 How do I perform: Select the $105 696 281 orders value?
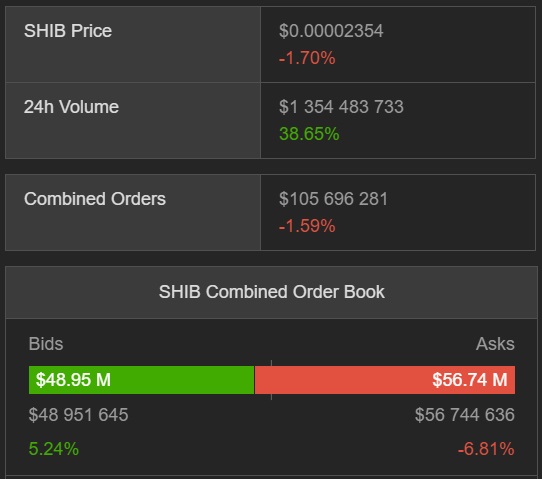pyautogui.click(x=333, y=199)
